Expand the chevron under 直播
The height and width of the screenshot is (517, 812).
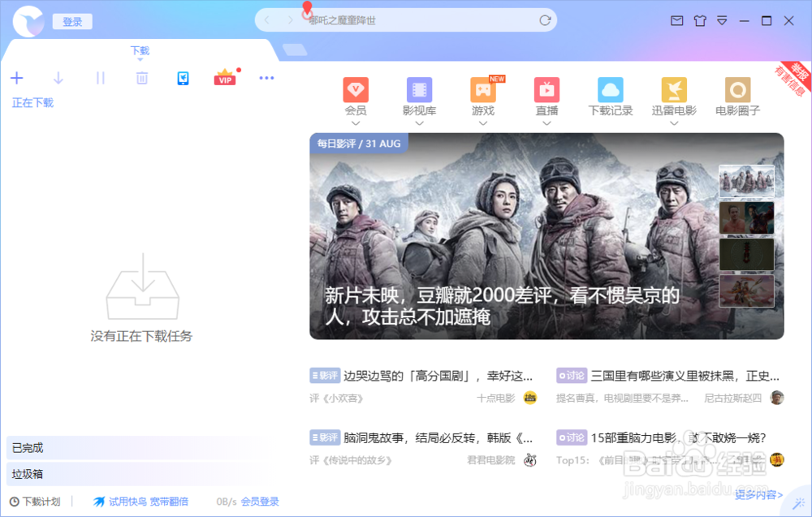point(546,123)
